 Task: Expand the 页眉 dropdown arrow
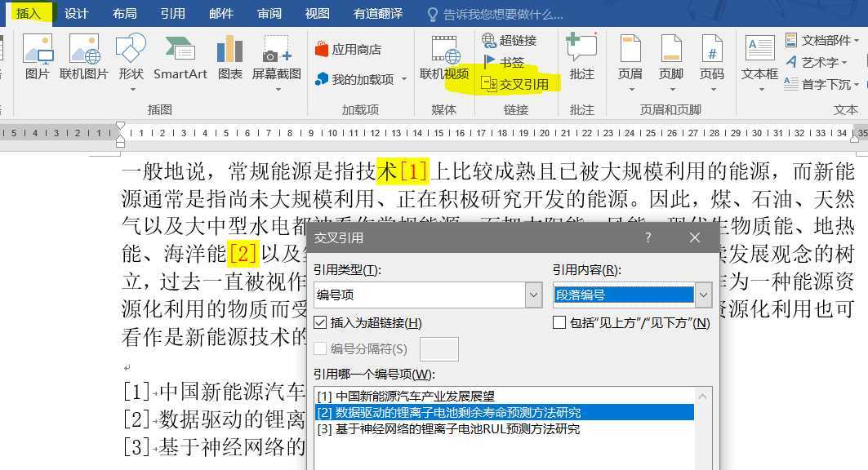(x=630, y=89)
